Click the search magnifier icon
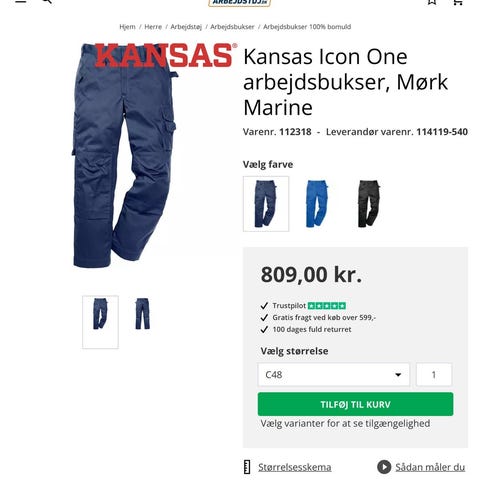480x480 pixels. click(x=47, y=1)
